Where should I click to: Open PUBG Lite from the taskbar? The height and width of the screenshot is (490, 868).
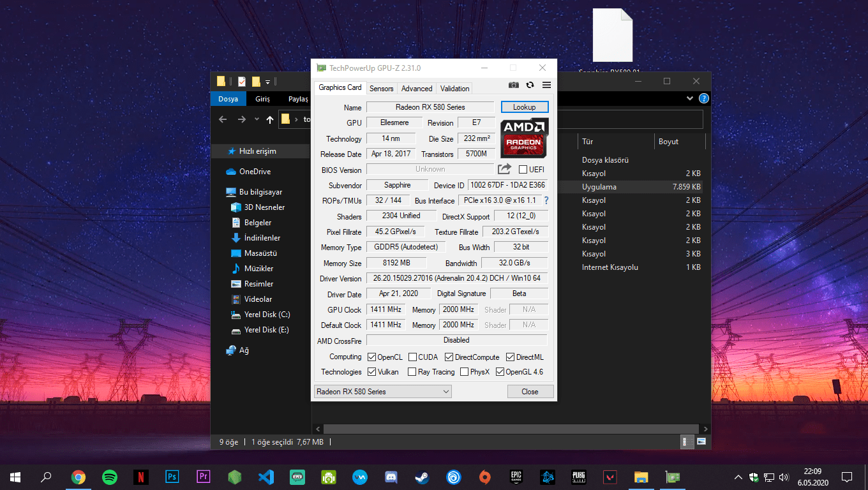tap(579, 477)
